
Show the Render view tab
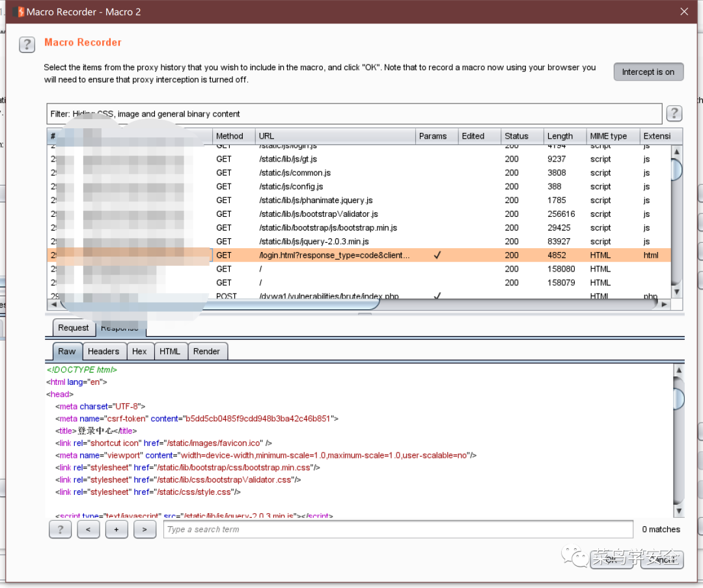coord(206,351)
